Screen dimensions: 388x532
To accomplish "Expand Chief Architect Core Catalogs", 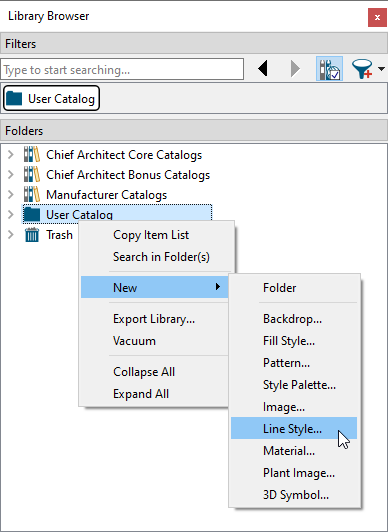I will [11, 155].
